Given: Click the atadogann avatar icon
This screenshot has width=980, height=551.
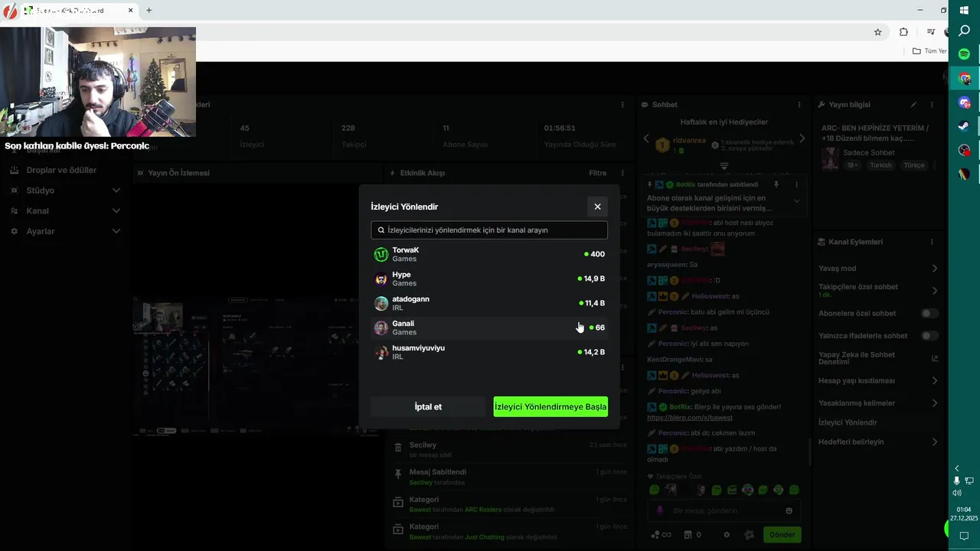Looking at the screenshot, I should click(x=381, y=303).
